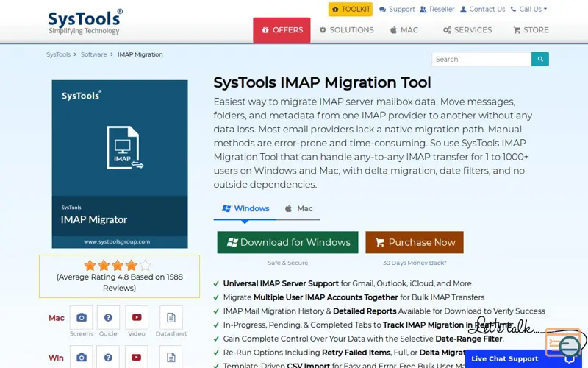
Task: Click Download for Windows button
Action: [287, 242]
